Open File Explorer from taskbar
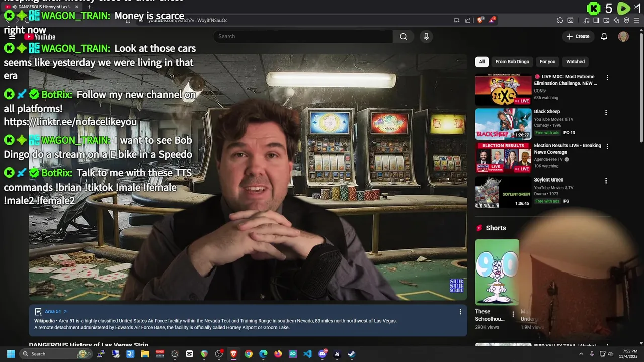The image size is (644, 362). click(x=145, y=354)
